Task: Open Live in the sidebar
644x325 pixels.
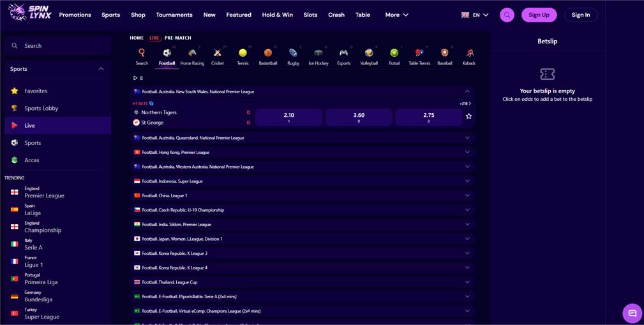Action: (x=57, y=125)
